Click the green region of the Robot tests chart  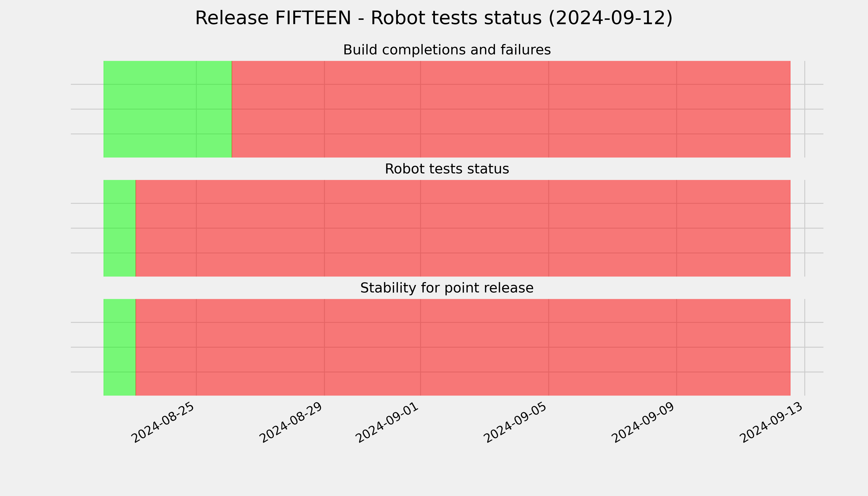[x=120, y=228]
